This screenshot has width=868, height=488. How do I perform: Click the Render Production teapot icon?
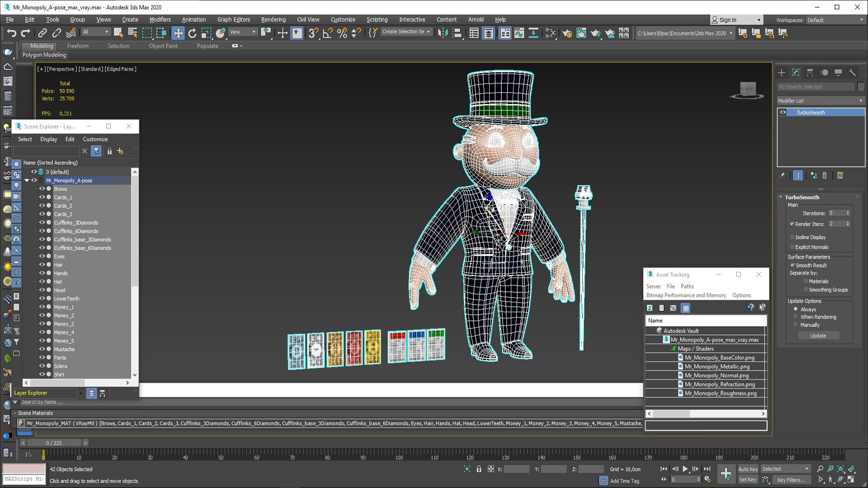tap(596, 33)
